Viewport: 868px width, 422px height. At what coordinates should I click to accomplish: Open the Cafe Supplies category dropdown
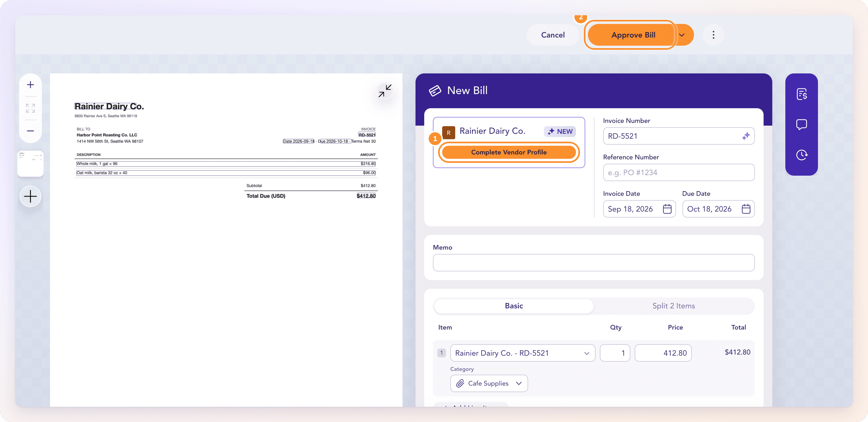coord(489,383)
